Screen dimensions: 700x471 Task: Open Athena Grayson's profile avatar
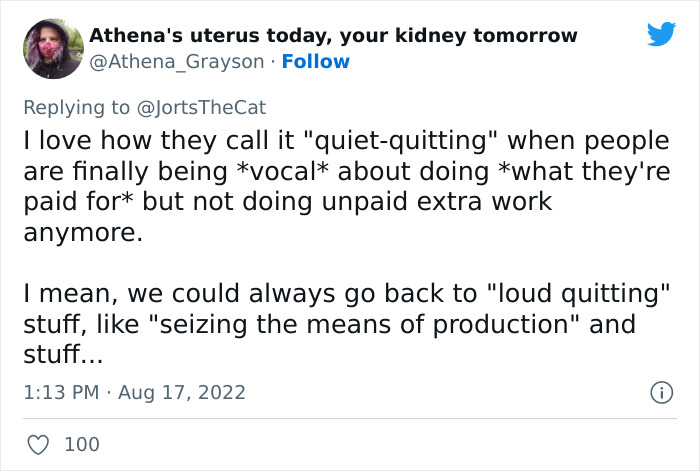[x=52, y=49]
